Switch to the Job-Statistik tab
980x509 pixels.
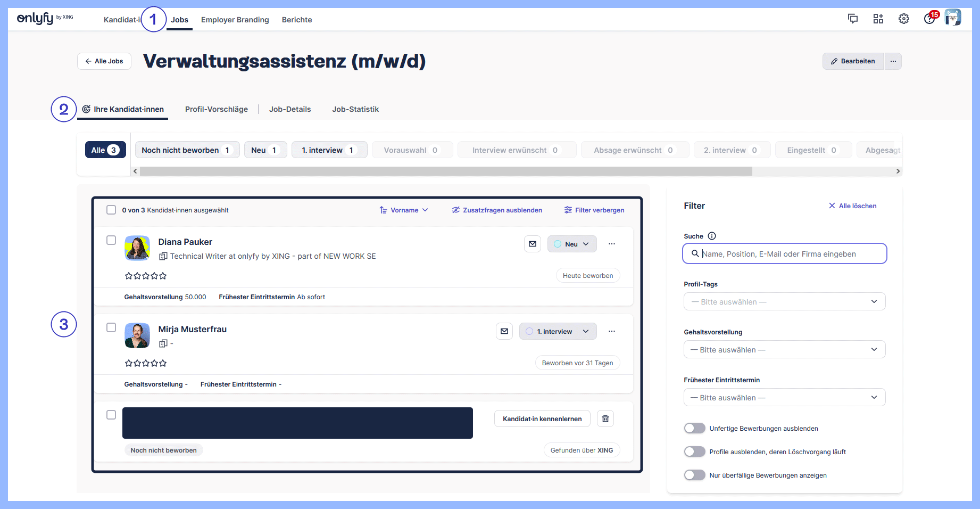click(355, 109)
